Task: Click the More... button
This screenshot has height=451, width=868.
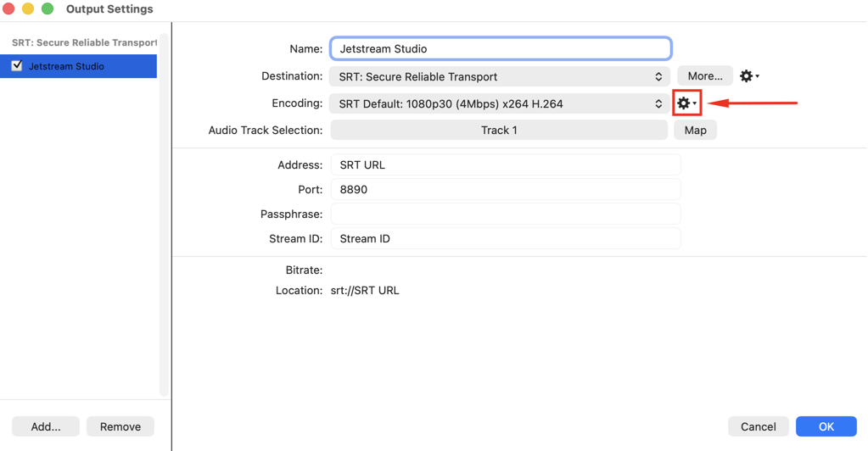Action: coord(705,75)
